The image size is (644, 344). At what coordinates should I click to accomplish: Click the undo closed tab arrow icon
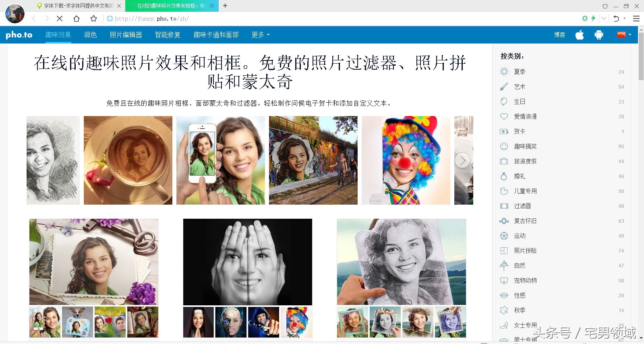tap(616, 19)
